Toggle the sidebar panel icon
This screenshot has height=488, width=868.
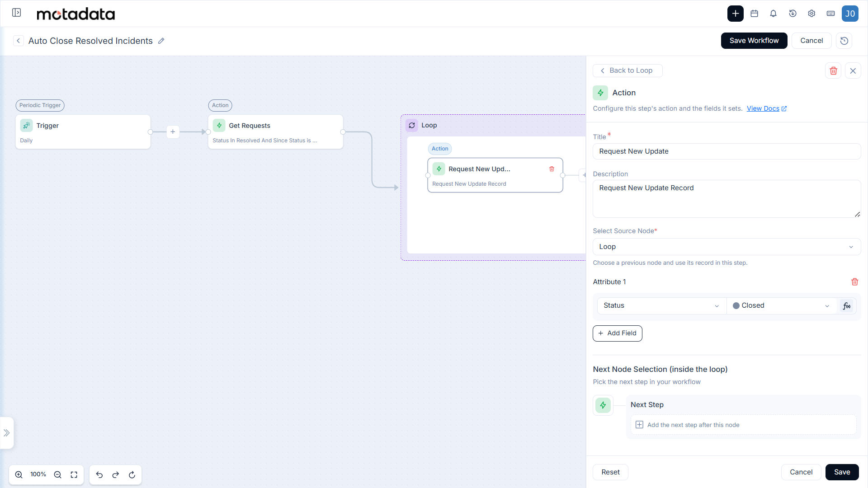coord(17,13)
